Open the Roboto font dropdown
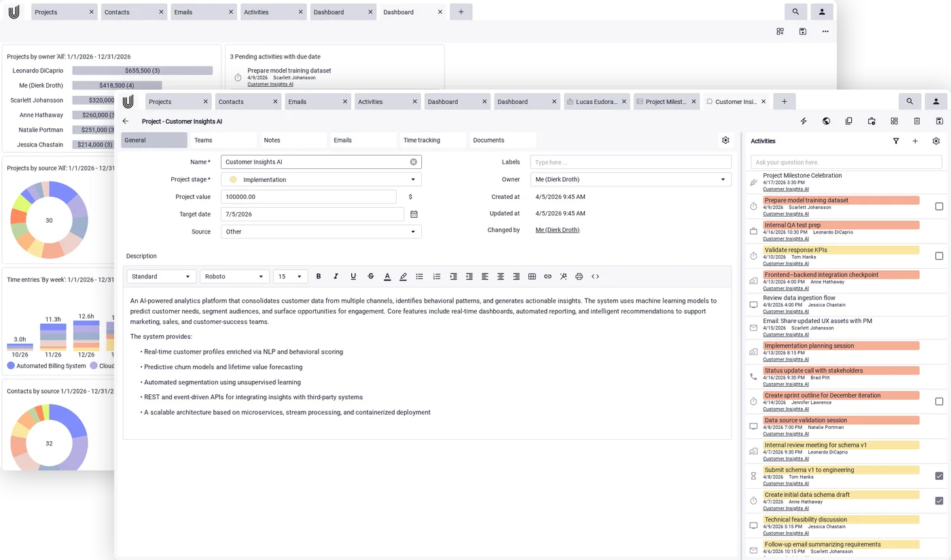The width and height of the screenshot is (951, 560). (234, 276)
